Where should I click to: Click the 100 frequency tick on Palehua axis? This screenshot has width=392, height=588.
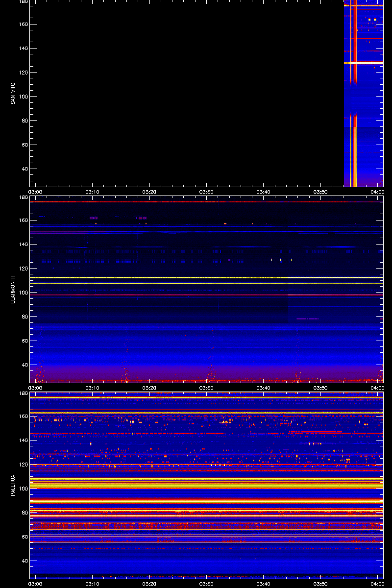[x=23, y=489]
